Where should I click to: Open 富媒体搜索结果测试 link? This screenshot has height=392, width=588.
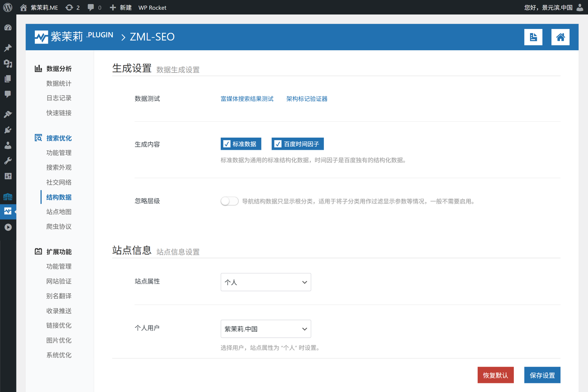[x=247, y=99]
